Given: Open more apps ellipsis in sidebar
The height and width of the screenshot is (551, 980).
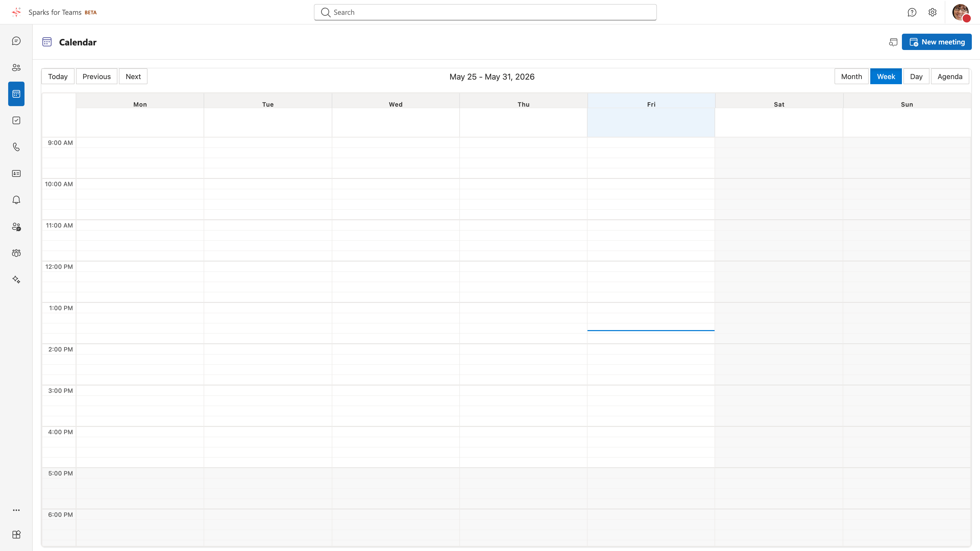Looking at the screenshot, I should (16, 510).
